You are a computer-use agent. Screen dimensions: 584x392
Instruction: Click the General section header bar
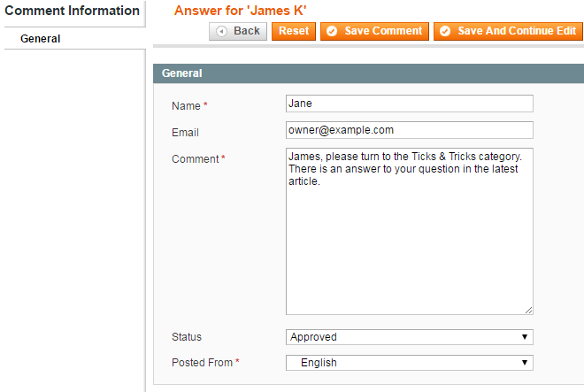367,74
